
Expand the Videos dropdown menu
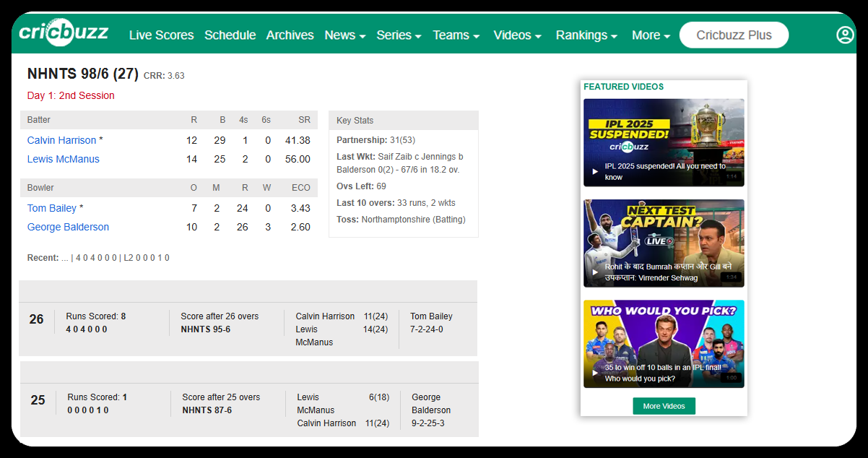(x=517, y=35)
